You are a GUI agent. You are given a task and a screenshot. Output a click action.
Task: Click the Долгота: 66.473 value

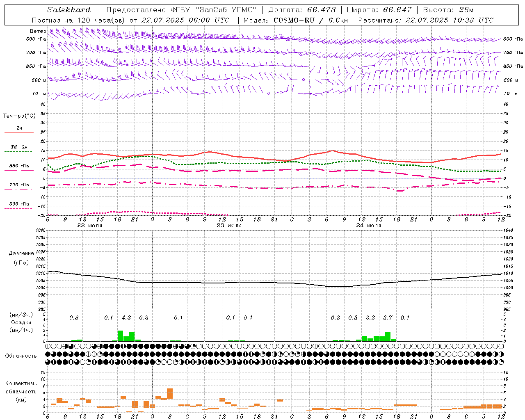click(302, 10)
